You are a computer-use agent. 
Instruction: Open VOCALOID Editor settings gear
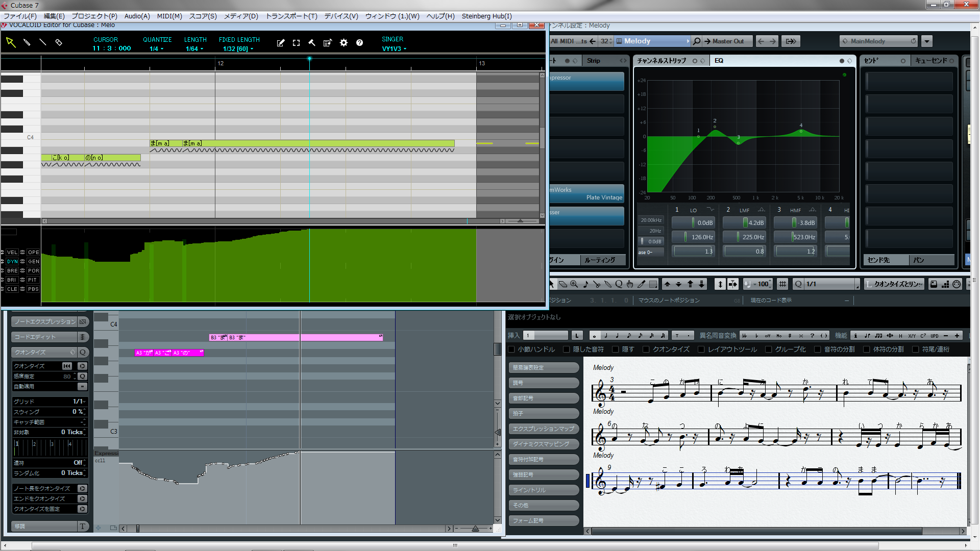point(344,43)
